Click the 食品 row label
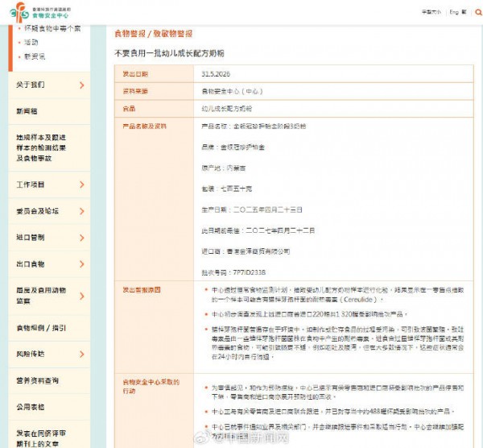Image resolution: width=483 pixels, height=448 pixels. [129, 109]
